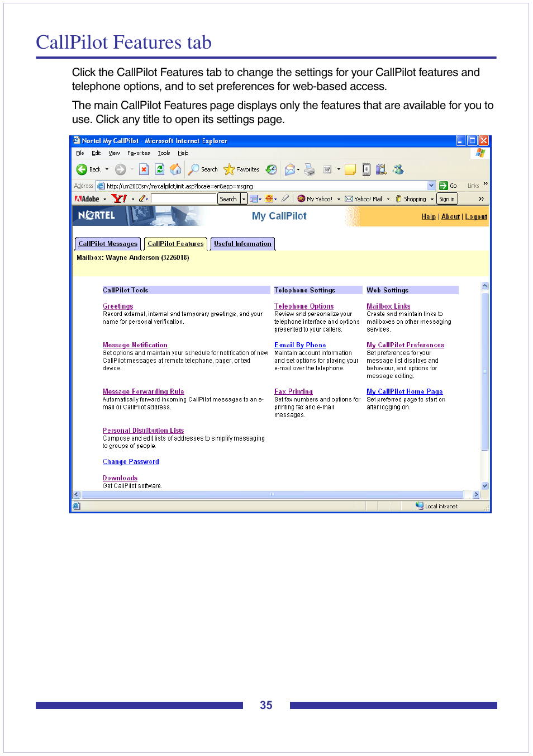Open My CallPilot Home Page link
Screen dimensions: 533x756
(x=404, y=392)
